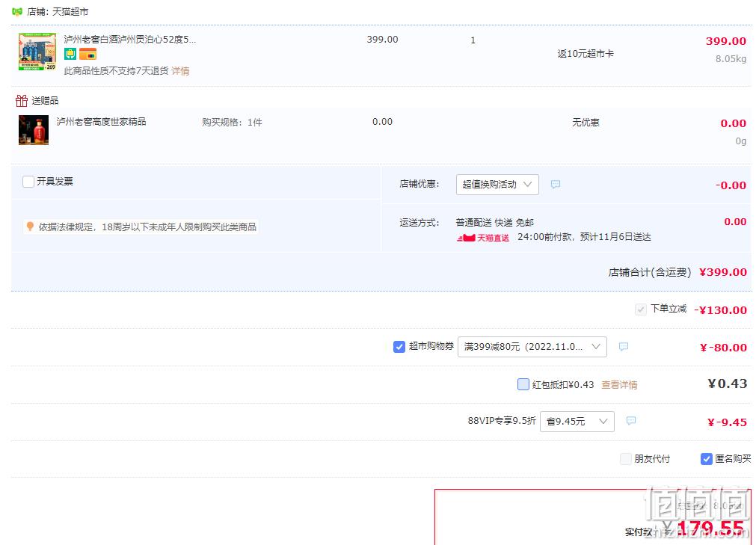Click the store total ¥399.00 amount
The image size is (756, 545).
723,272
